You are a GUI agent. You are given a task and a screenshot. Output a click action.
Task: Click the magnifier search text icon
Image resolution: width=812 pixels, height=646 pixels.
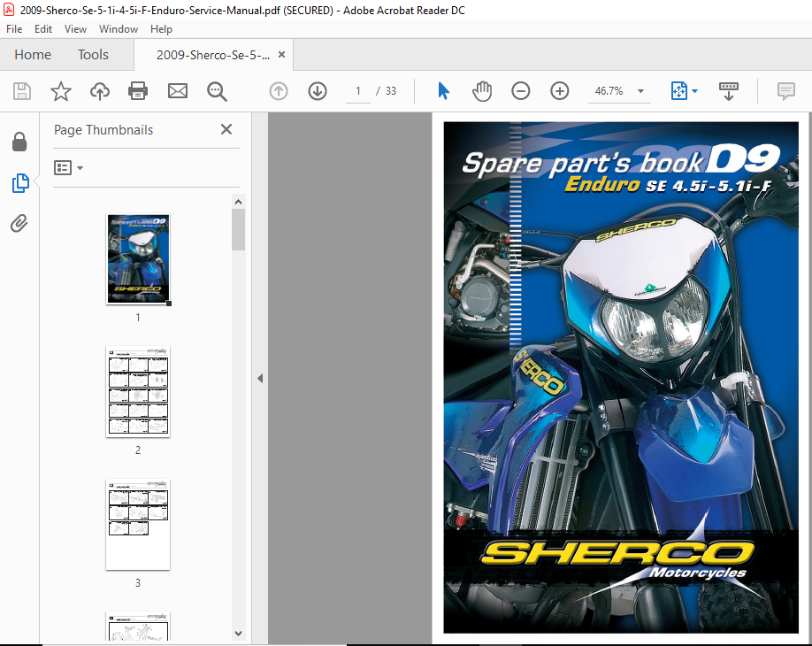point(217,91)
